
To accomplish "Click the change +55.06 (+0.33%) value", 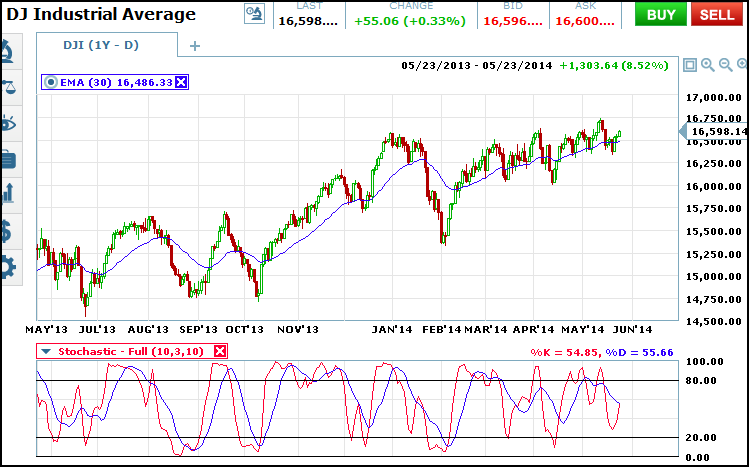I will [410, 21].
